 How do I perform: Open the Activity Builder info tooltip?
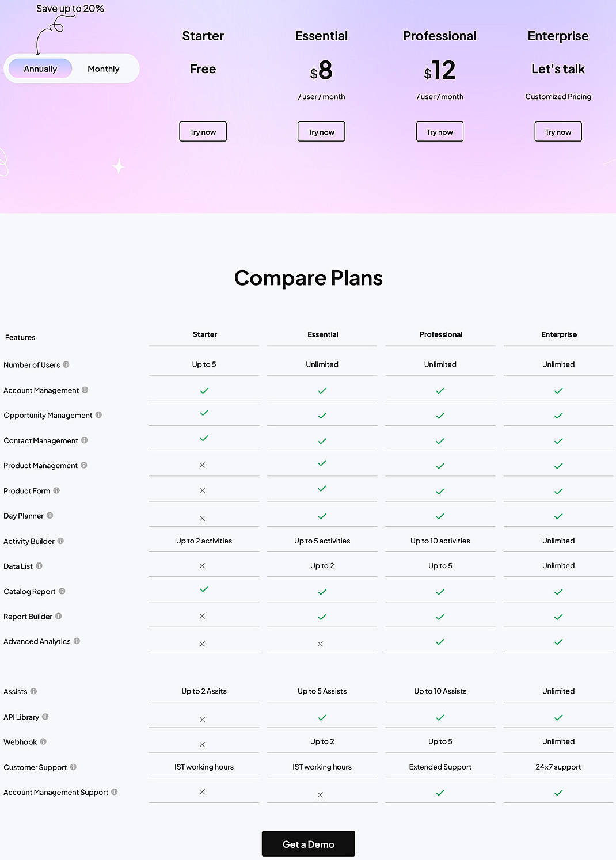coord(59,541)
